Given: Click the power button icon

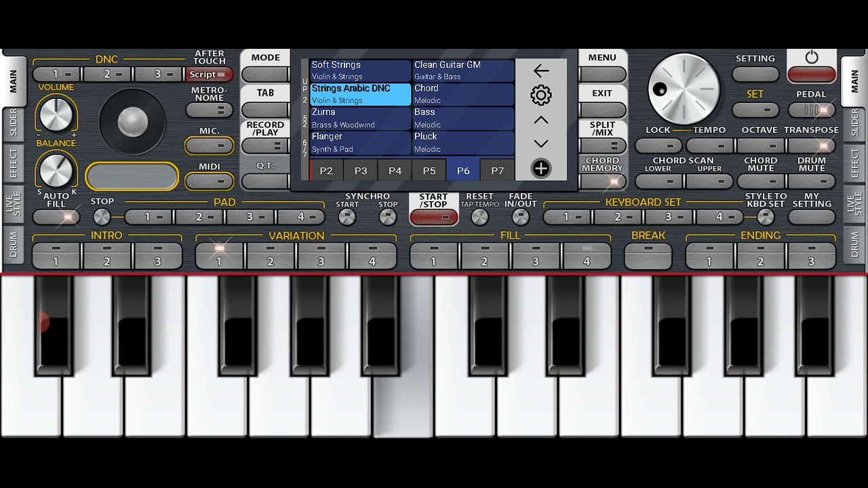Looking at the screenshot, I should [x=812, y=57].
